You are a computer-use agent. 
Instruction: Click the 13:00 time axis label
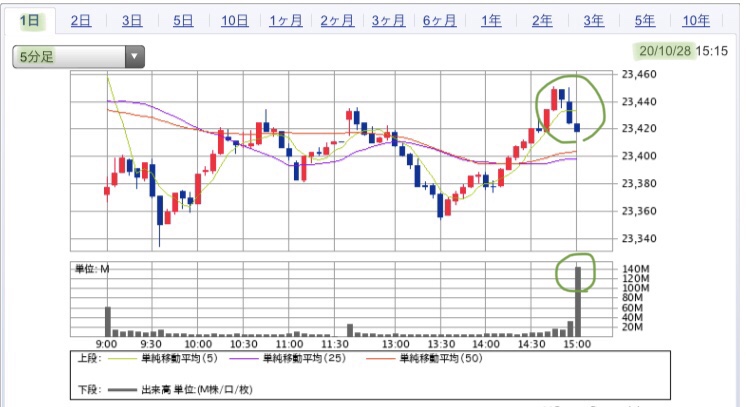tap(396, 344)
